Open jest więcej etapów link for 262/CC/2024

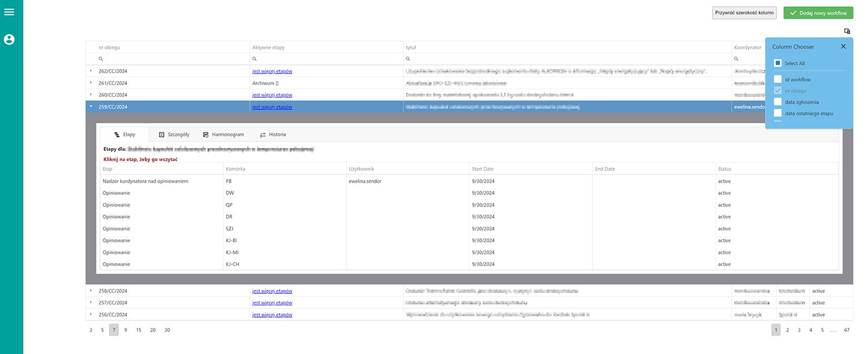tap(272, 71)
